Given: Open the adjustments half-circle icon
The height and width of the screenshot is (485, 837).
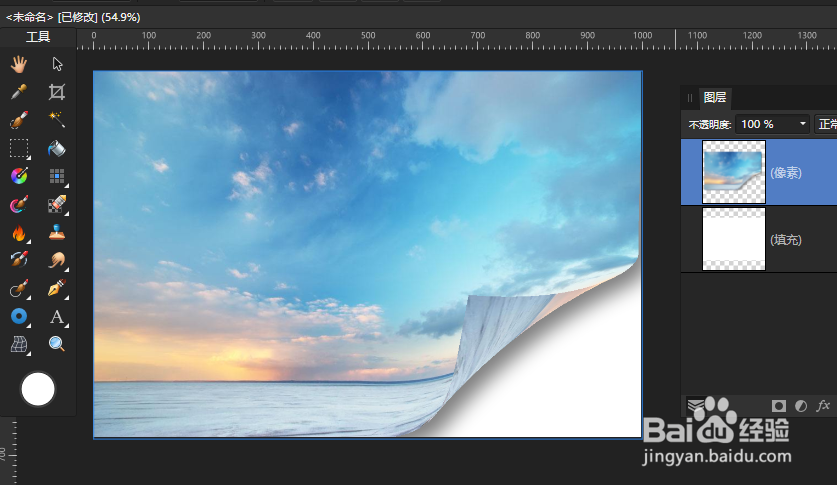Looking at the screenshot, I should pyautogui.click(x=801, y=406).
